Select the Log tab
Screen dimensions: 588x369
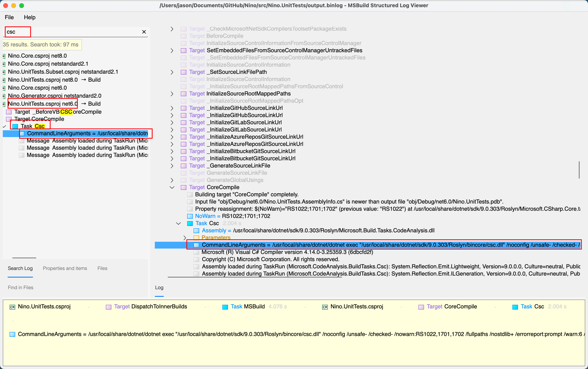click(159, 288)
